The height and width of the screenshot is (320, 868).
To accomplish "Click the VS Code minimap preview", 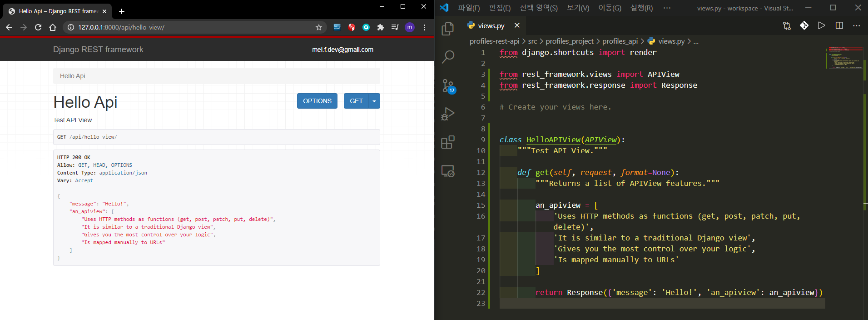I will click(844, 57).
